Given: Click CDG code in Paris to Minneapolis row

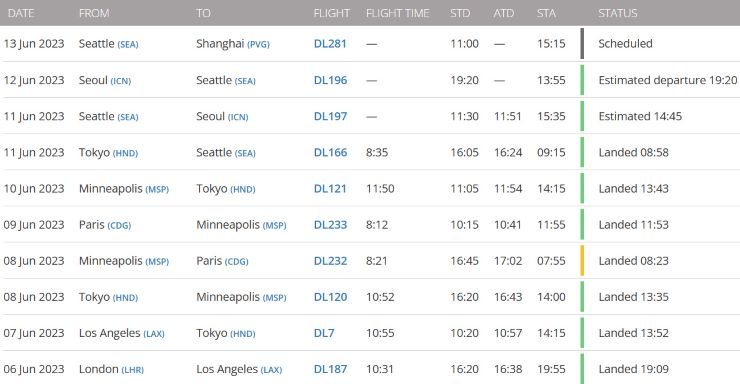Looking at the screenshot, I should (x=119, y=226).
